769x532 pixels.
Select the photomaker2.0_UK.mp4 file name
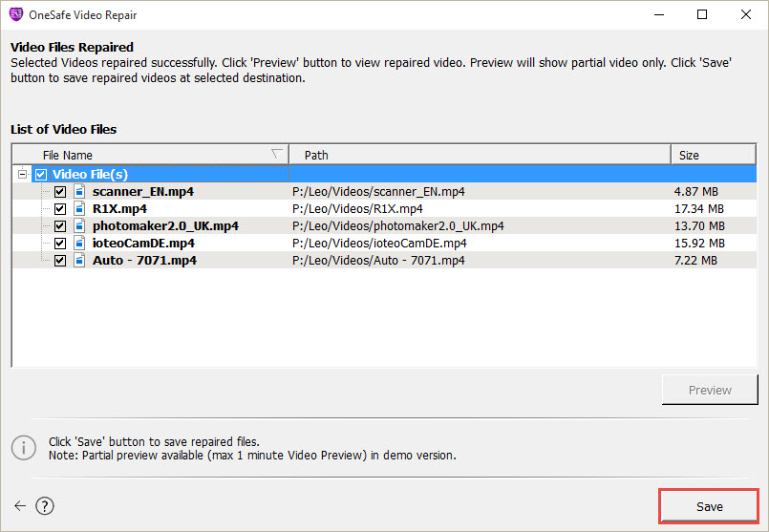coord(165,225)
